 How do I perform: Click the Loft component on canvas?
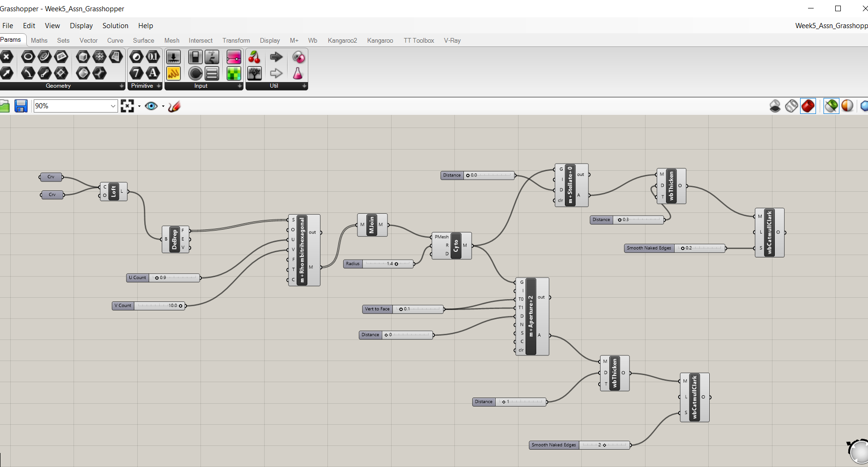[113, 191]
